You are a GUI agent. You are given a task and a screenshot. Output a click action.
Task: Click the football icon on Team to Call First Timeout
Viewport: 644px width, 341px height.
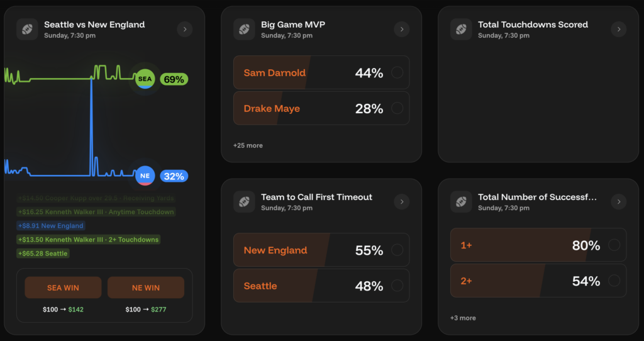[245, 201]
